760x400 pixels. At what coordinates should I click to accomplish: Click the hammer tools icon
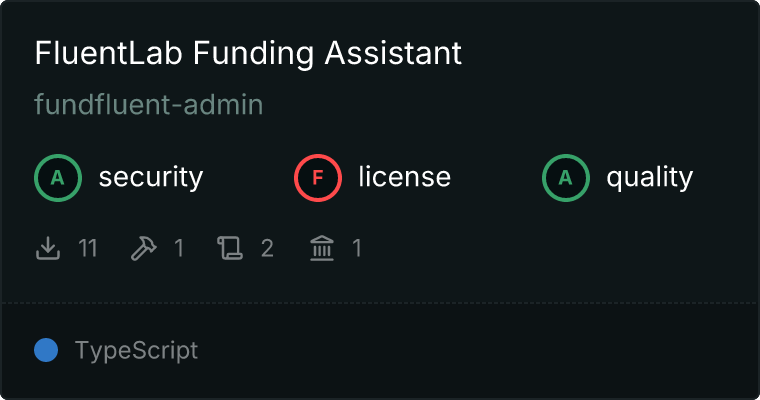tap(144, 248)
